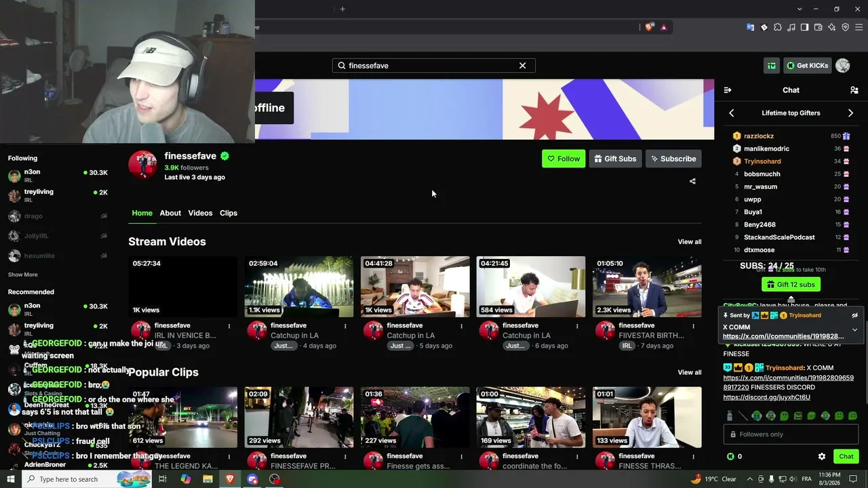Open the user profile avatar menu

(x=843, y=66)
